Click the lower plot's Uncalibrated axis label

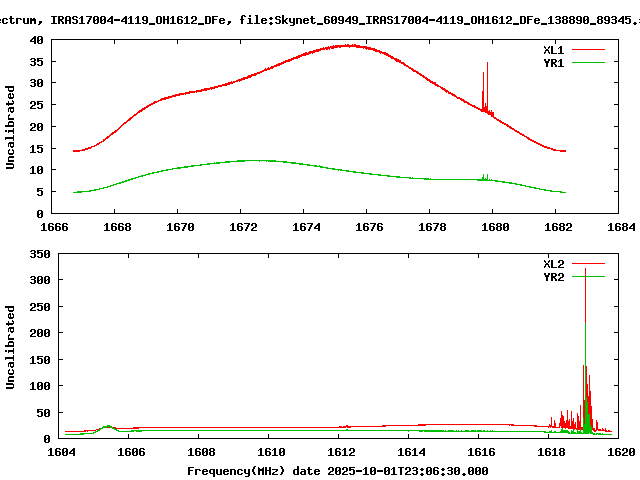click(x=11, y=347)
